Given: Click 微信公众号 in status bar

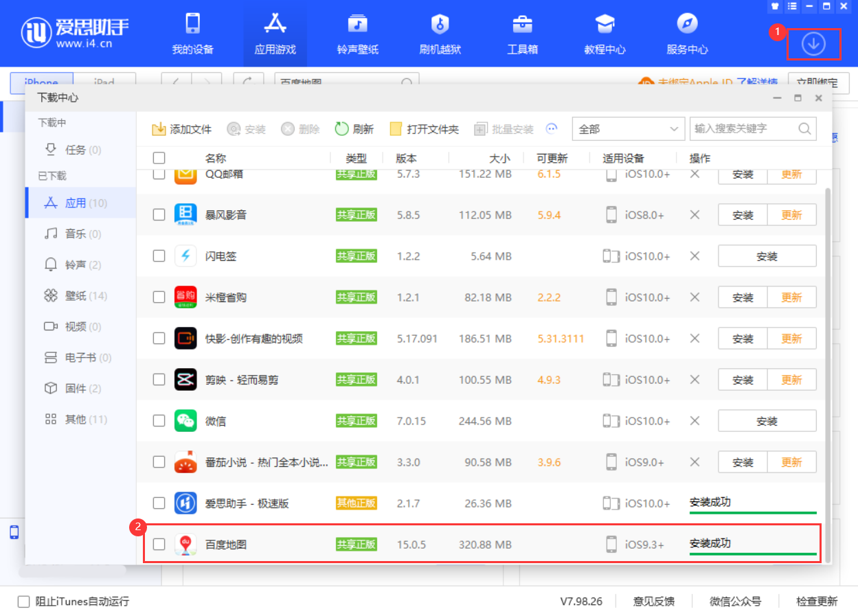Looking at the screenshot, I should point(736,602).
